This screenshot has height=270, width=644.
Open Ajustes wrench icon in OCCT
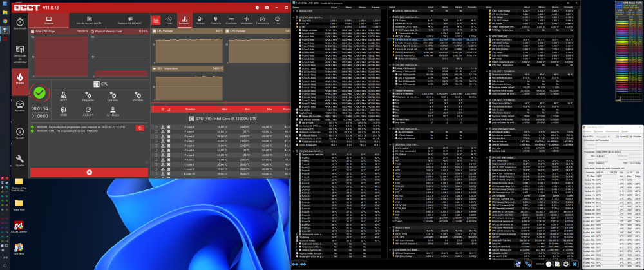pyautogui.click(x=20, y=159)
